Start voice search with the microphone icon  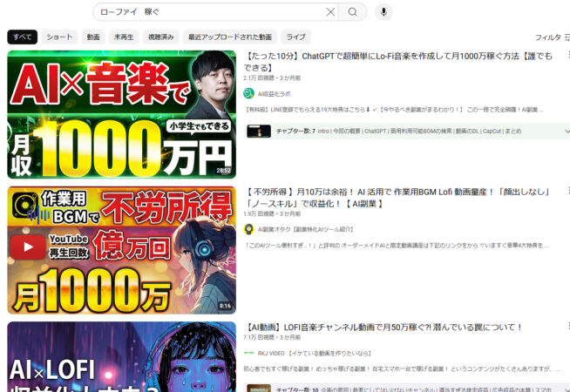click(x=383, y=12)
